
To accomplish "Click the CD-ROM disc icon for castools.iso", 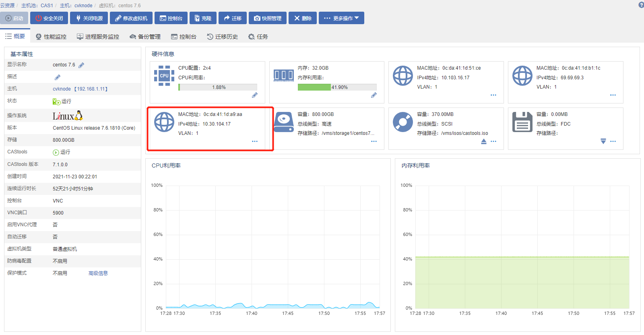I will point(403,122).
